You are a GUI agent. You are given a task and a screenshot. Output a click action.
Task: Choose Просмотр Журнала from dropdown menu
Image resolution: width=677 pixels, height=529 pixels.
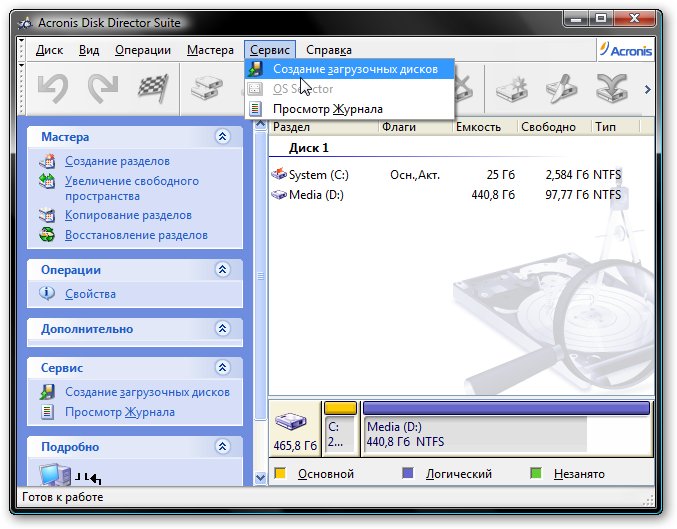(350, 109)
